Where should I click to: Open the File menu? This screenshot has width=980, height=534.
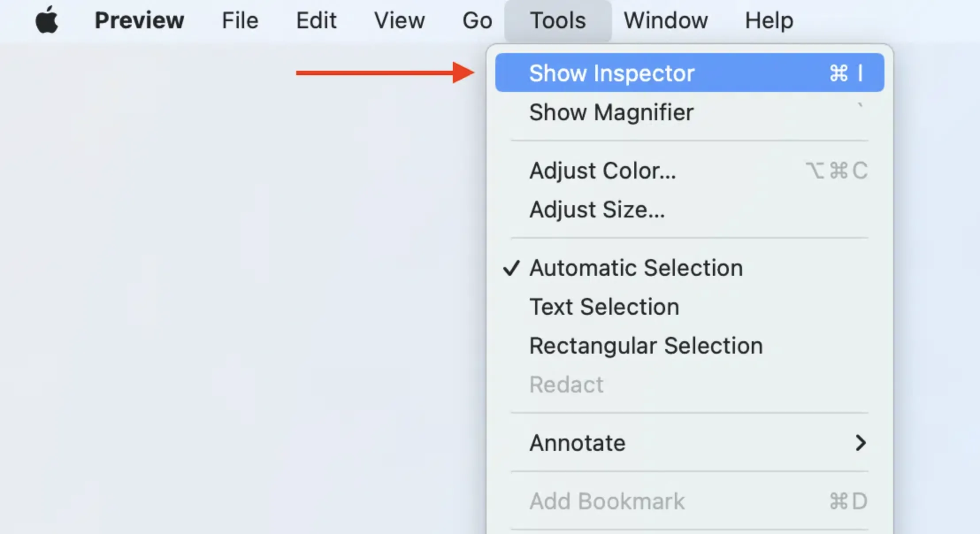coord(239,20)
